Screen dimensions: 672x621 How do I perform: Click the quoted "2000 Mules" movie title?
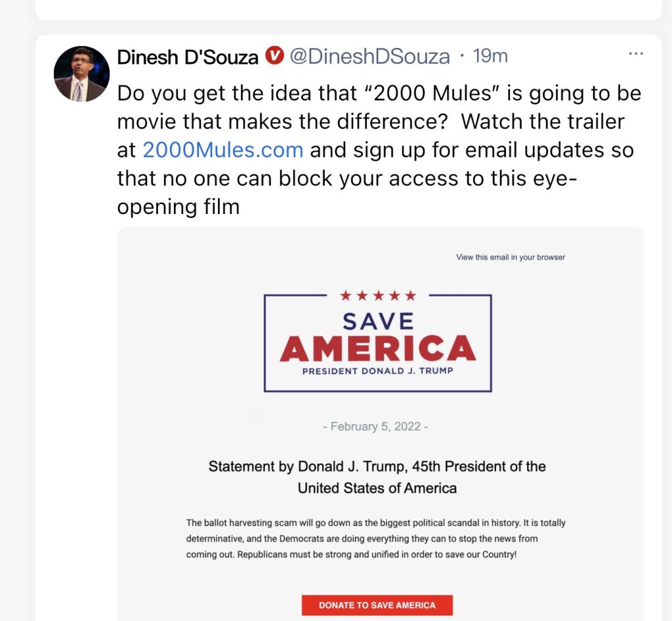429,93
